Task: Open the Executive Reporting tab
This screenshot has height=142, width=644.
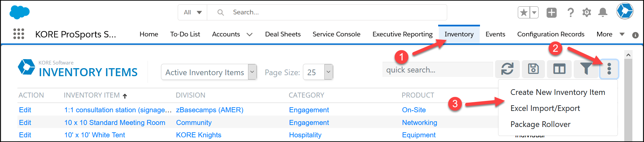Action: (403, 34)
